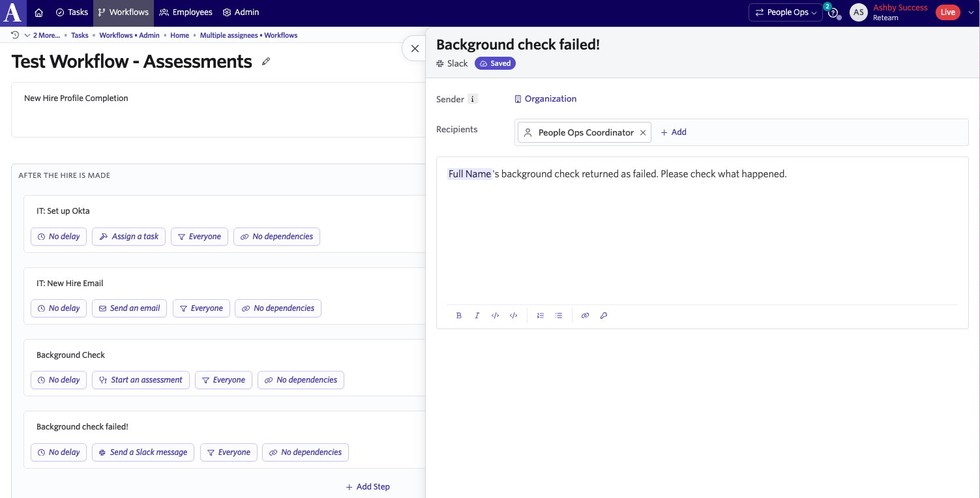Click the 'Assign a task' action chip
Viewport: 980px width, 498px height.
point(129,237)
